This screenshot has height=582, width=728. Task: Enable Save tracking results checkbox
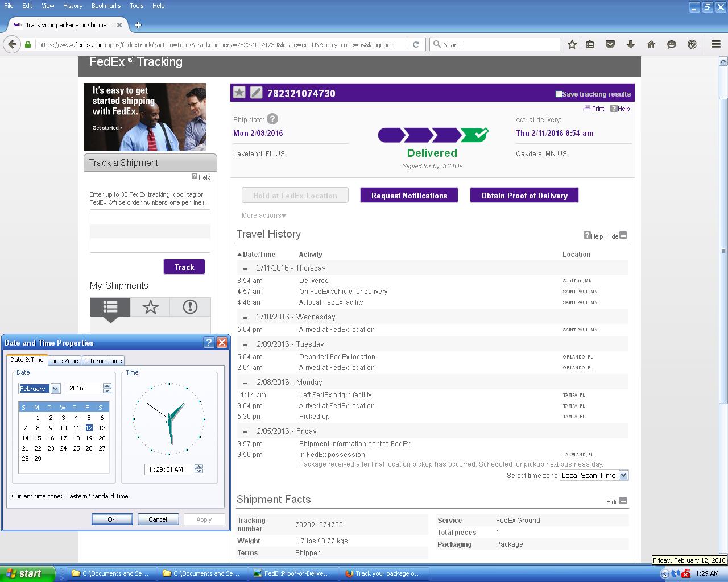pos(559,94)
